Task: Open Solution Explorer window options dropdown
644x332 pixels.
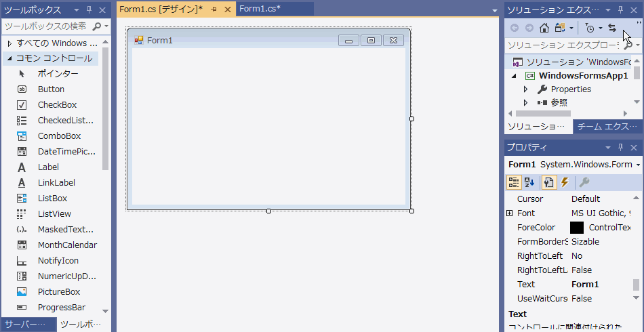Action: 608,10
